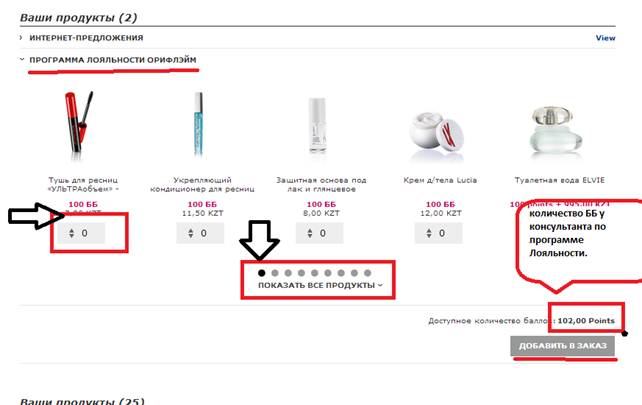Select the first black carousel dot
This screenshot has height=405, width=642.
point(262,273)
